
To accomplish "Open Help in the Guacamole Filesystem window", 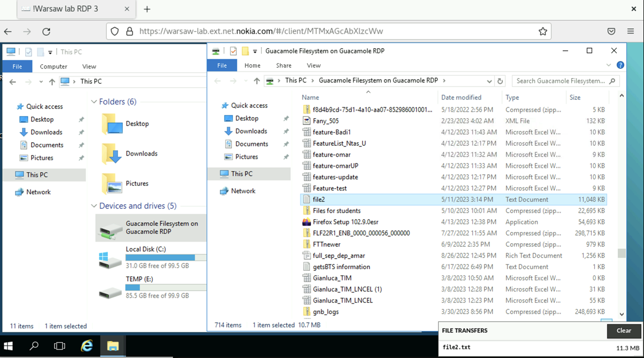I will [x=620, y=65].
